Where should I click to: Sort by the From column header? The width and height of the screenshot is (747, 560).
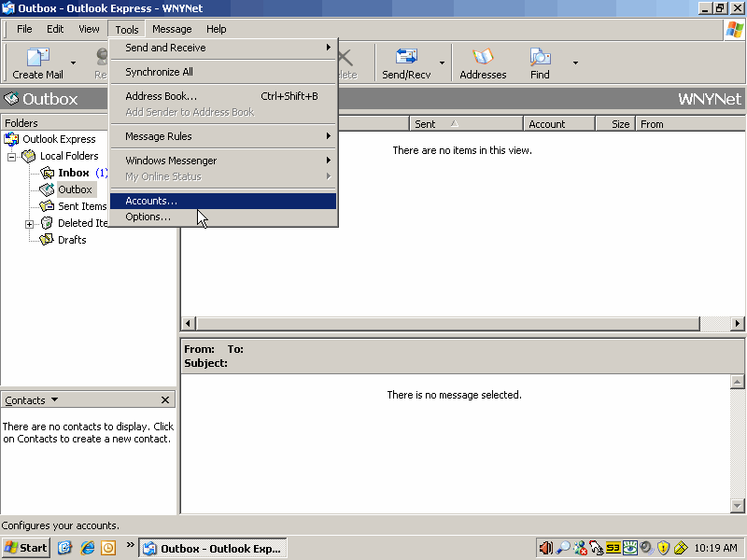click(690, 124)
